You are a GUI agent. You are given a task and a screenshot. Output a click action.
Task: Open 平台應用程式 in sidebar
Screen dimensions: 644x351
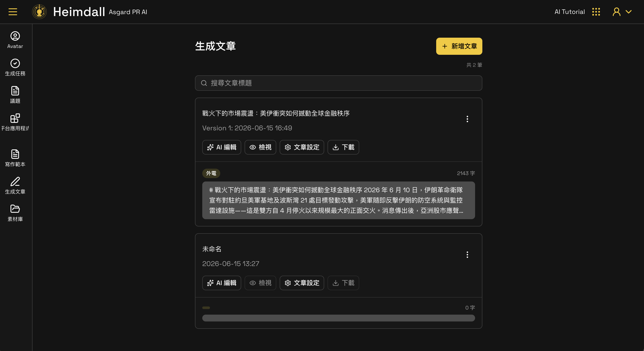click(x=15, y=122)
